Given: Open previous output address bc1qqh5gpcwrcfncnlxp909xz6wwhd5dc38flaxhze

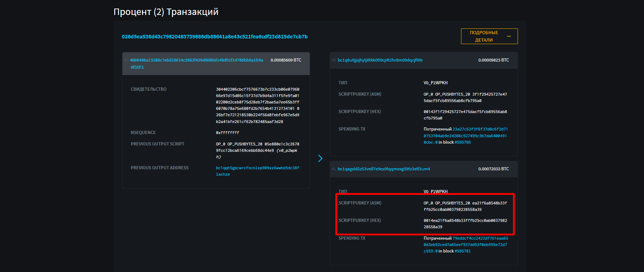Looking at the screenshot, I should (257, 171).
